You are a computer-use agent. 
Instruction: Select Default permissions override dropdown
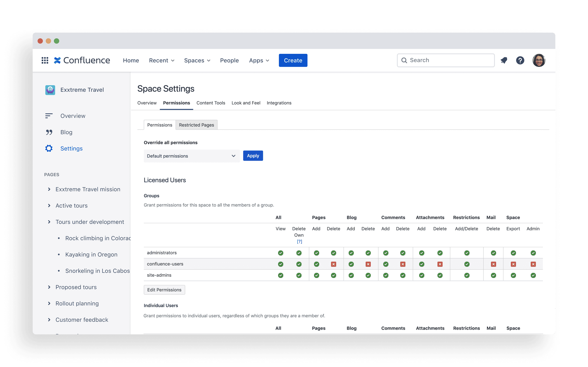tap(191, 156)
